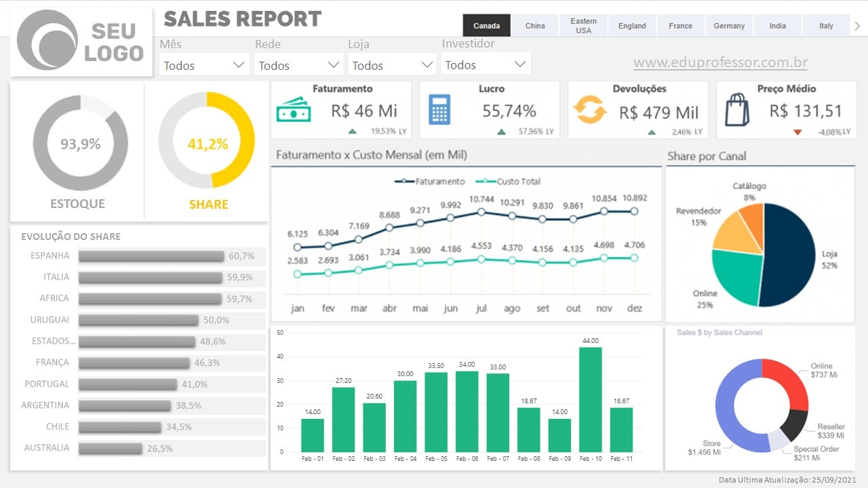The height and width of the screenshot is (488, 868).
Task: Select the Canada tab
Action: pyautogui.click(x=486, y=26)
